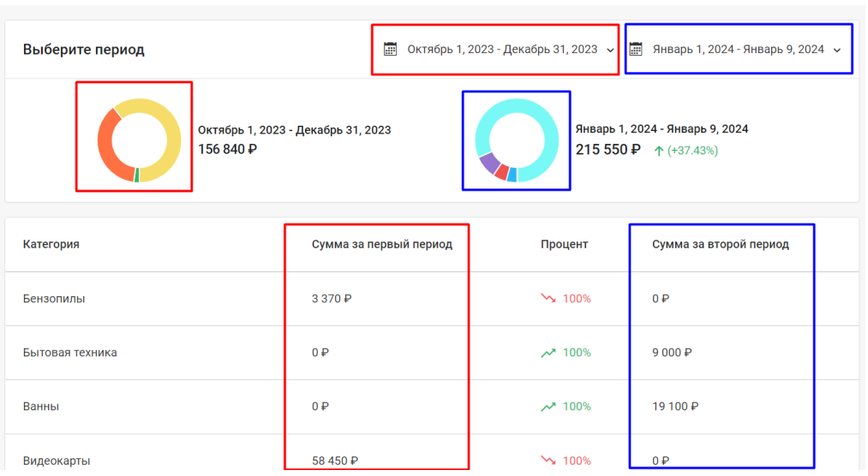868x476 pixels.
Task: Click upward trend icon in Бытовая техника row
Action: pyautogui.click(x=548, y=353)
